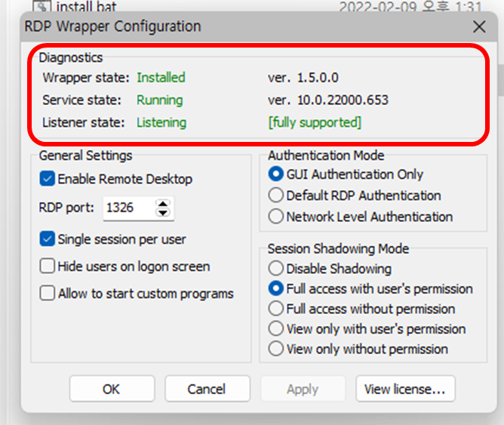Click the RDP Wrapper Configuration title text
Image resolution: width=504 pixels, height=425 pixels.
tap(113, 26)
